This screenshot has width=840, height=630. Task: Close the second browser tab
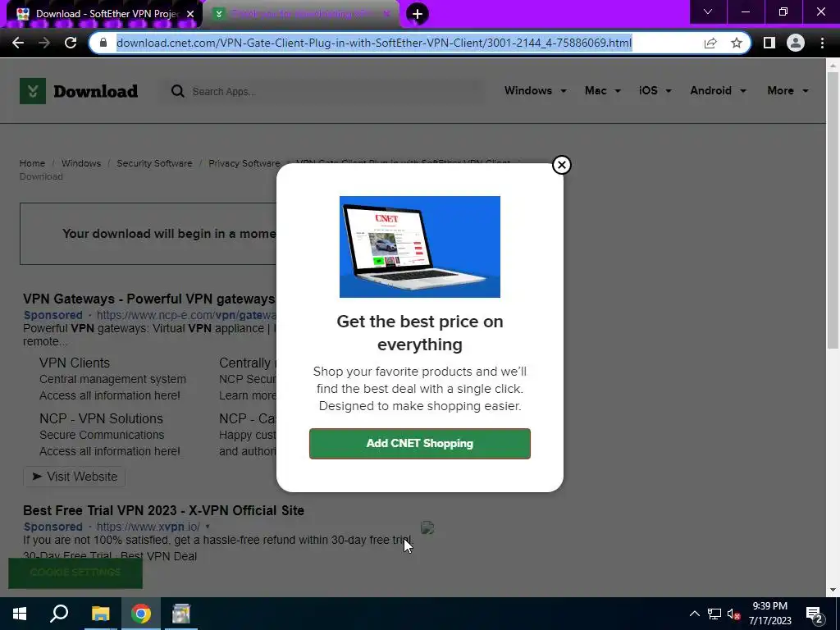386,14
